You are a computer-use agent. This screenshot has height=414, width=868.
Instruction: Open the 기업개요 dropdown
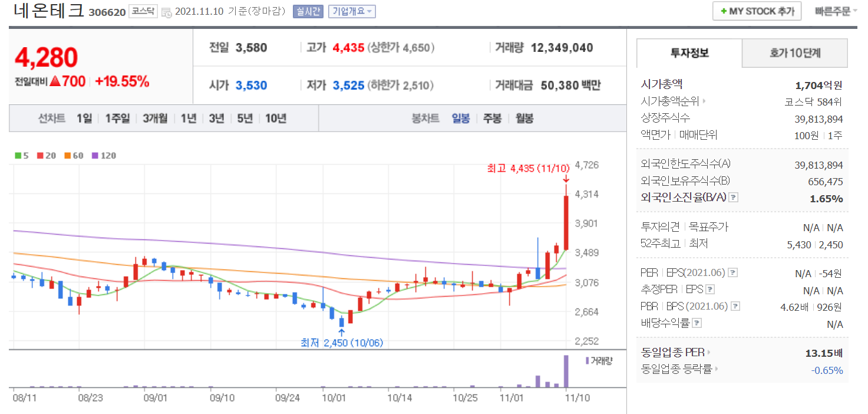click(352, 11)
